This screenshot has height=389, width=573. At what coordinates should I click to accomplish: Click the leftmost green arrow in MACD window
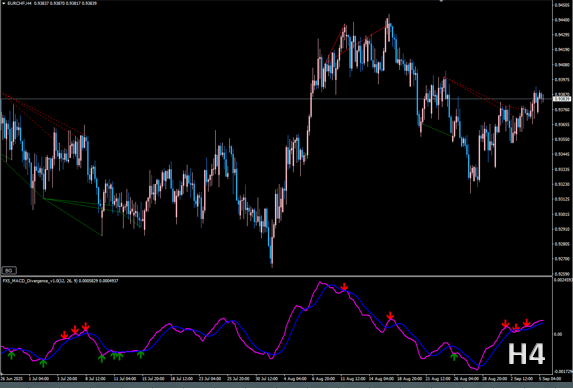click(x=12, y=355)
